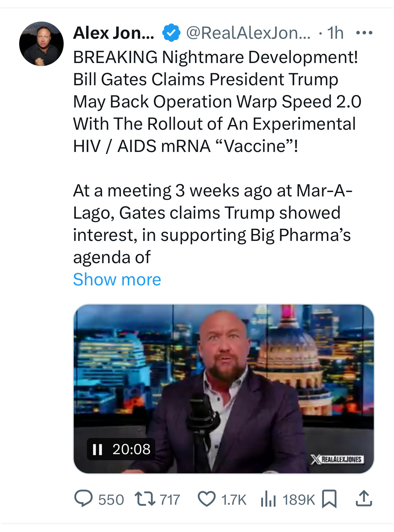This screenshot has height=532, width=394.
Task: Repost using the arrows icon
Action: tap(145, 499)
